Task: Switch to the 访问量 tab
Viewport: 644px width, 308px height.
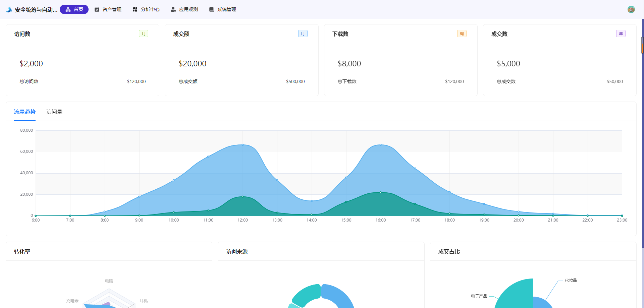Action: [x=54, y=112]
